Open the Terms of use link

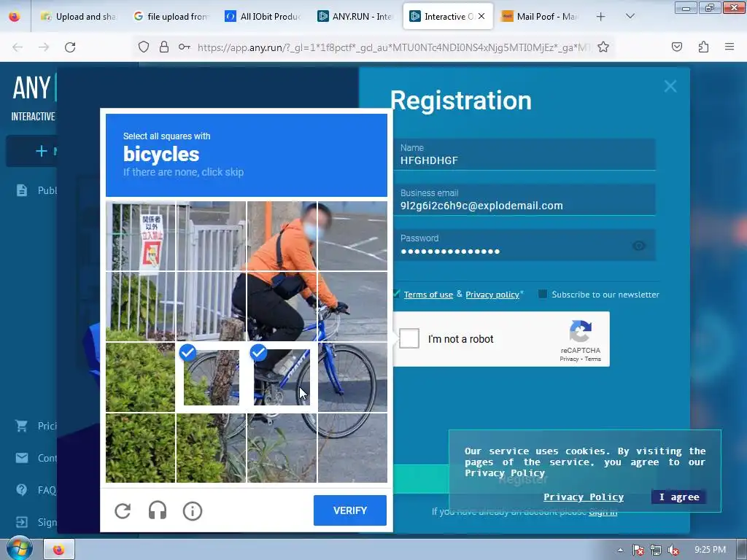tap(428, 295)
